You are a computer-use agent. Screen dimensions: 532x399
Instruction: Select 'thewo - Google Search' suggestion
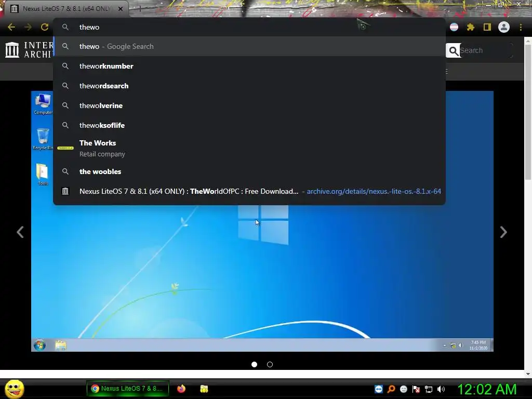[249, 46]
